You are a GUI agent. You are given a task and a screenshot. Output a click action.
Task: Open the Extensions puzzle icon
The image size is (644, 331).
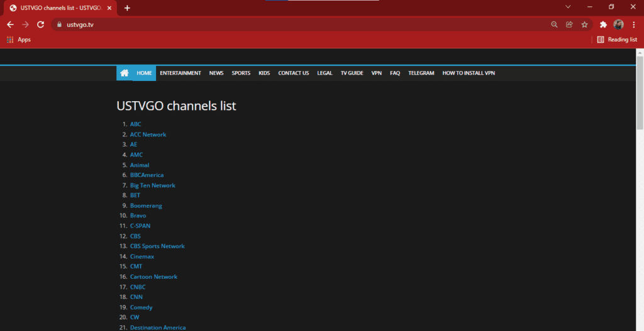pos(603,24)
